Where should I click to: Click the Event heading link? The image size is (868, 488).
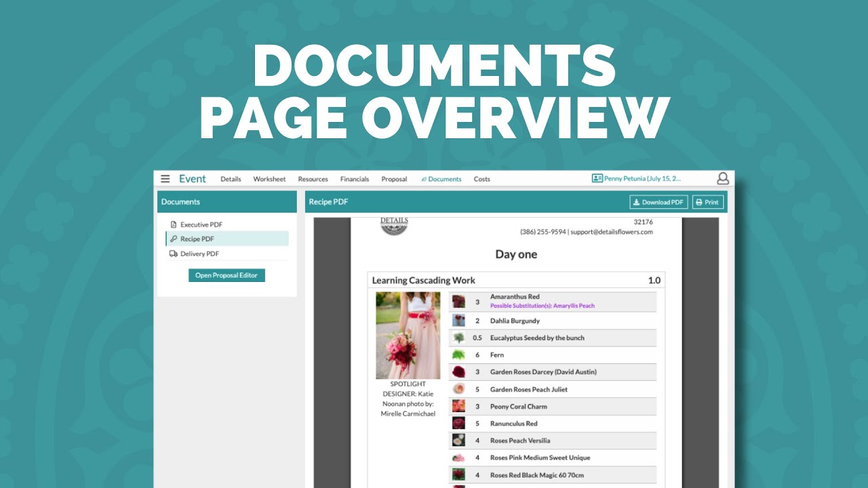click(x=193, y=178)
